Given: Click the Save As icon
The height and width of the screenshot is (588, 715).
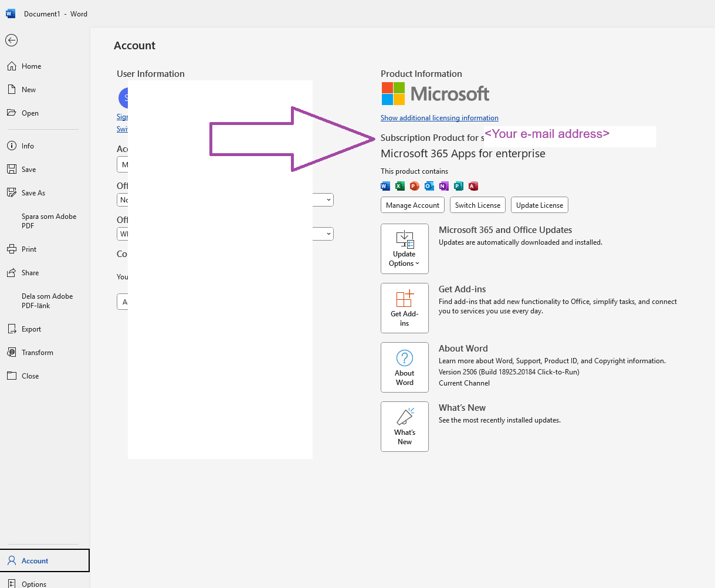Looking at the screenshot, I should click(11, 192).
